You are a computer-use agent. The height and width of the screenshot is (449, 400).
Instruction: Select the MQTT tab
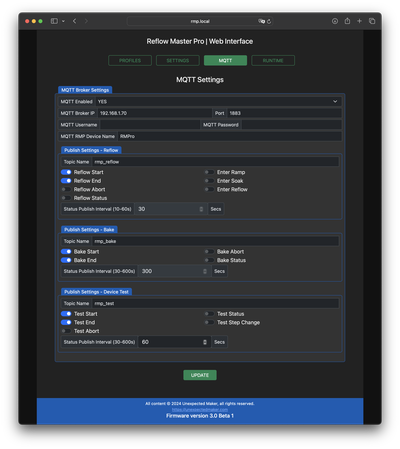click(225, 60)
